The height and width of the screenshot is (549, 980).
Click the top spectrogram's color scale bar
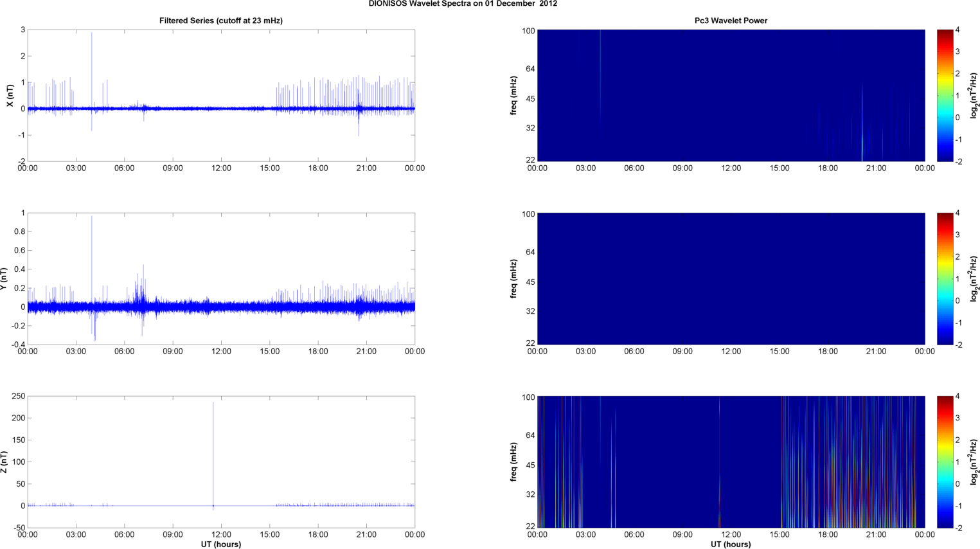coord(944,95)
